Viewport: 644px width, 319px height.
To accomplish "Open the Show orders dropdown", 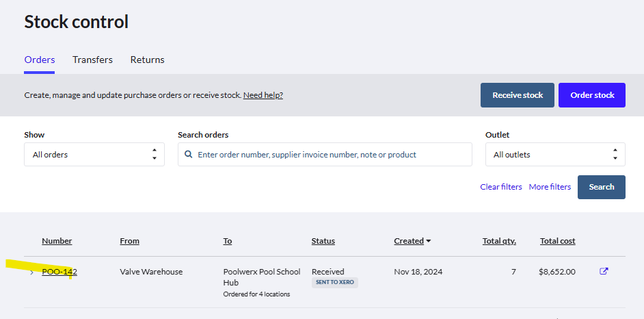I will 94,155.
